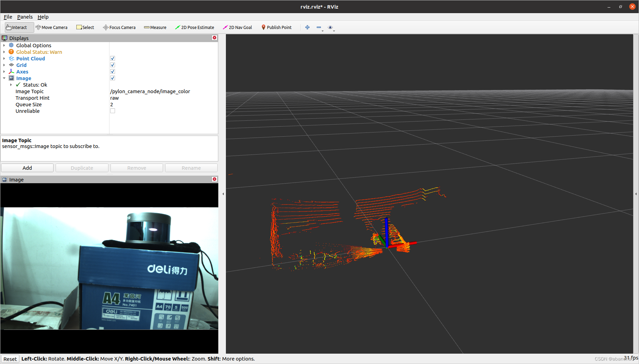Screen dimensions: 639x364
Task: Open the Panels menu
Action: (x=25, y=17)
